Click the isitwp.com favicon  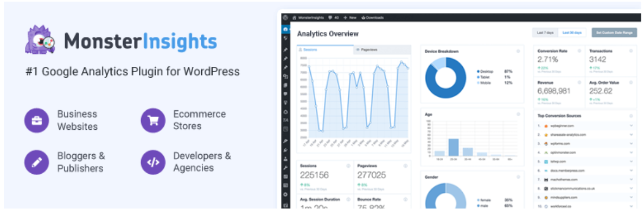(x=546, y=161)
